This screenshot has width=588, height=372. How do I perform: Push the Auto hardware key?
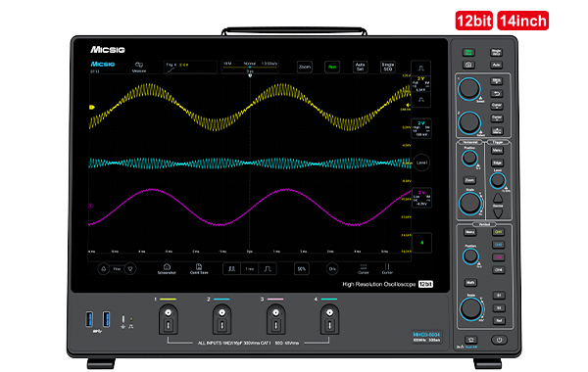coord(496,65)
